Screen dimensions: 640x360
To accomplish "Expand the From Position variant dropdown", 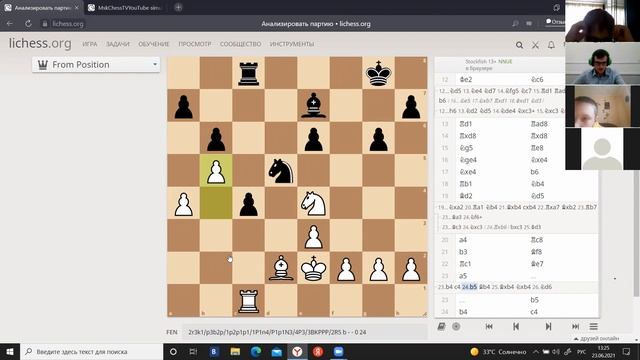I will coord(96,64).
